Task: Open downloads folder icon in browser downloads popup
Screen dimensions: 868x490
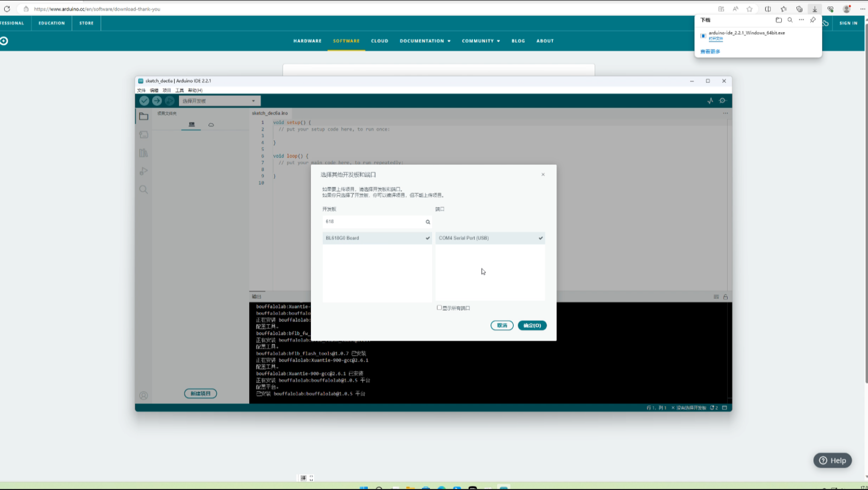Action: pyautogui.click(x=779, y=20)
